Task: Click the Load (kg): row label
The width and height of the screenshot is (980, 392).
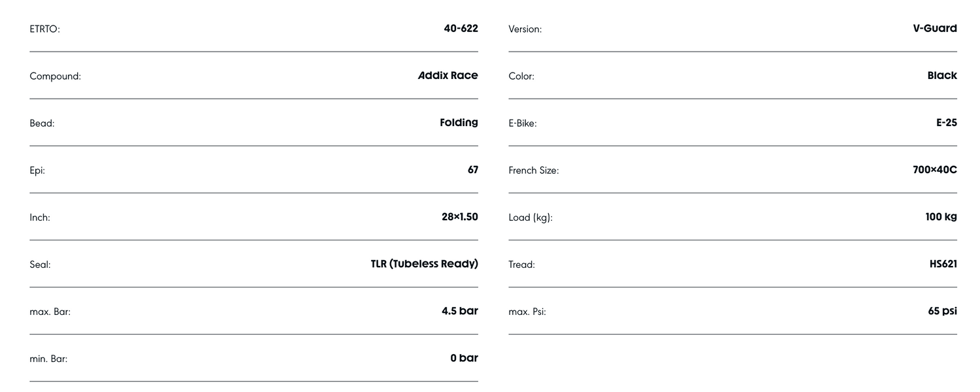Action: (531, 218)
